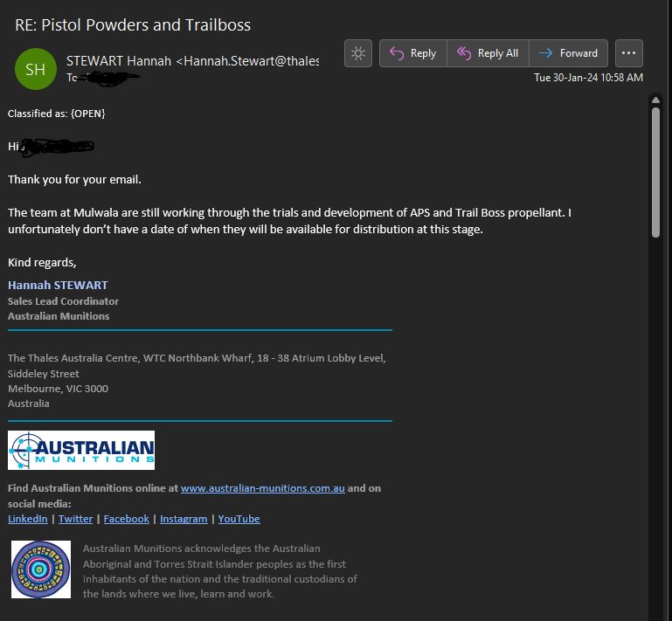
Task: Click the Forward arrow icon
Action: pos(546,53)
